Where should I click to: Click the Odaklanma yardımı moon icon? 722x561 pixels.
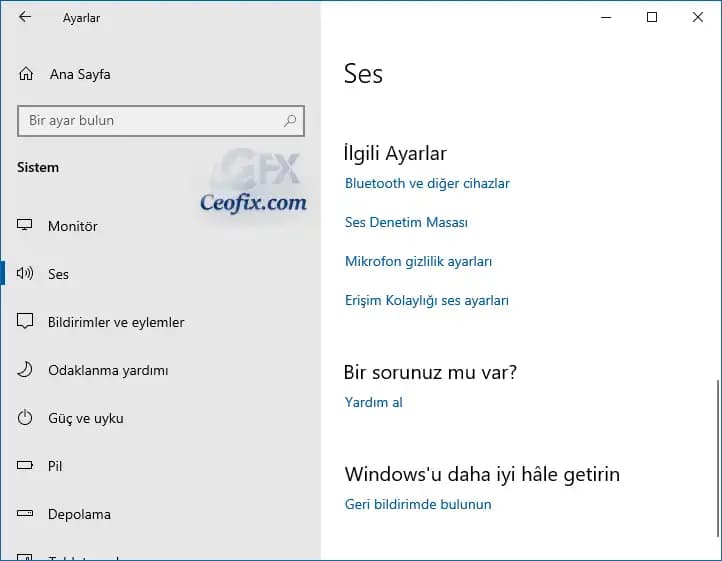coord(26,370)
